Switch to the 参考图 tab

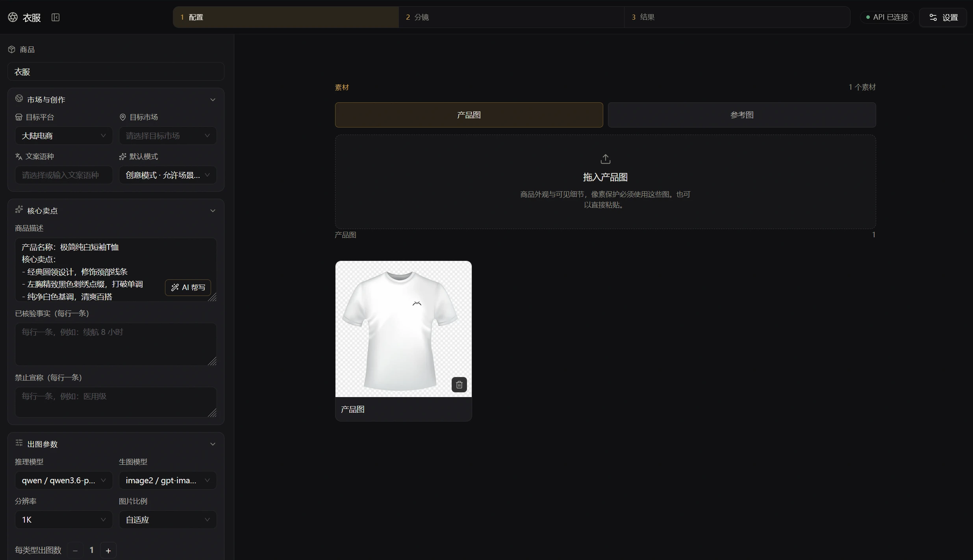click(x=742, y=115)
